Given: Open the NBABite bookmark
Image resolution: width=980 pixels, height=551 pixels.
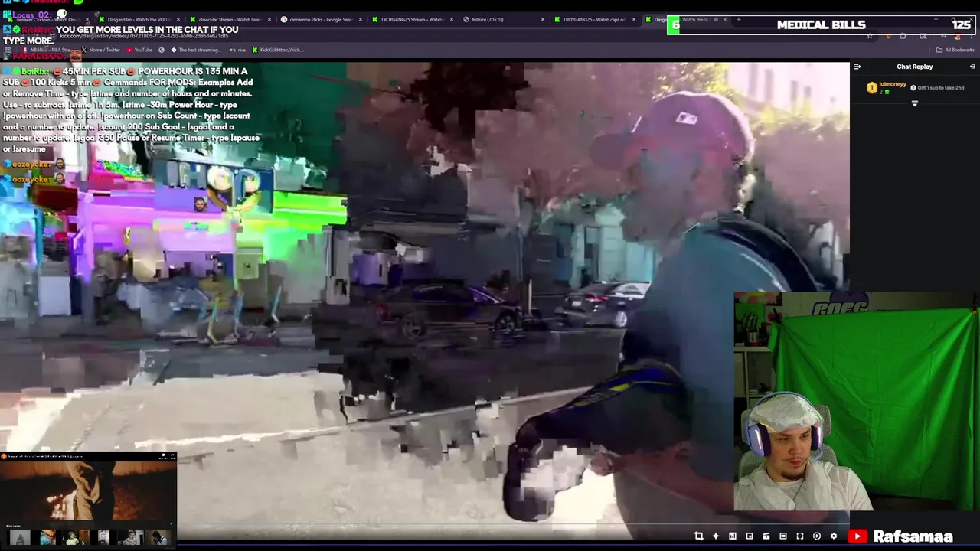Looking at the screenshot, I should coord(47,50).
